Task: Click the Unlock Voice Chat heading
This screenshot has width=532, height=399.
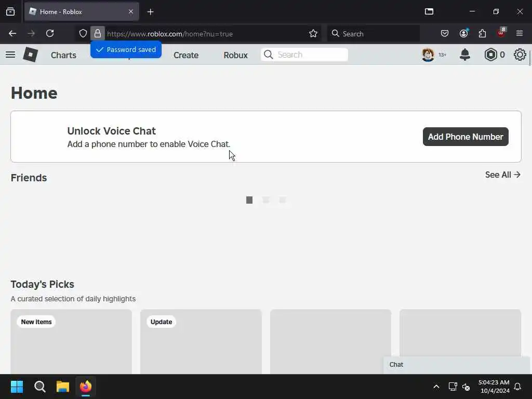Action: pyautogui.click(x=111, y=131)
